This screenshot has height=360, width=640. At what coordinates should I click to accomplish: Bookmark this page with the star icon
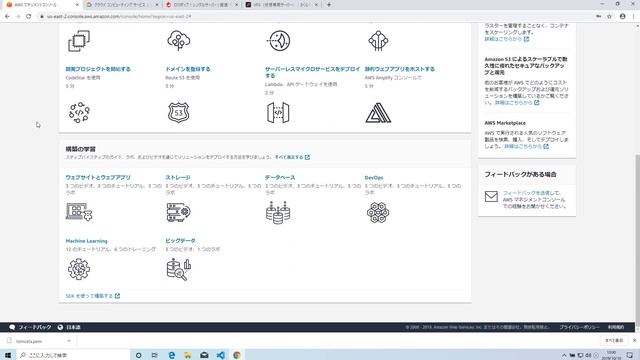[x=609, y=16]
